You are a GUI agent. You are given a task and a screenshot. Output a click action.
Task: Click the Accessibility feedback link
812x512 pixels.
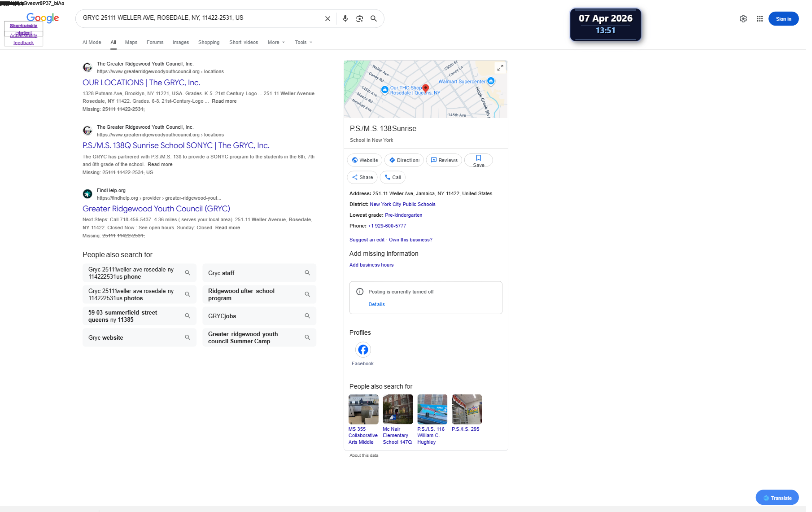24,39
